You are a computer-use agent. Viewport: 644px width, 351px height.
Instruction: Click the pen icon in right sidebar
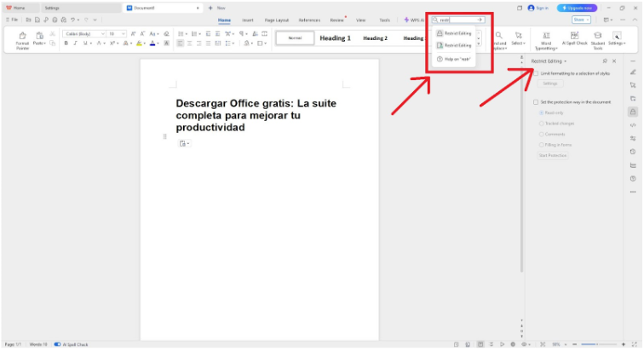point(633,72)
